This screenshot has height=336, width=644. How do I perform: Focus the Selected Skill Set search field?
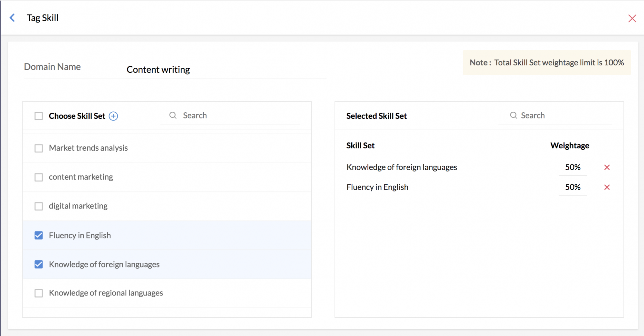coord(555,116)
